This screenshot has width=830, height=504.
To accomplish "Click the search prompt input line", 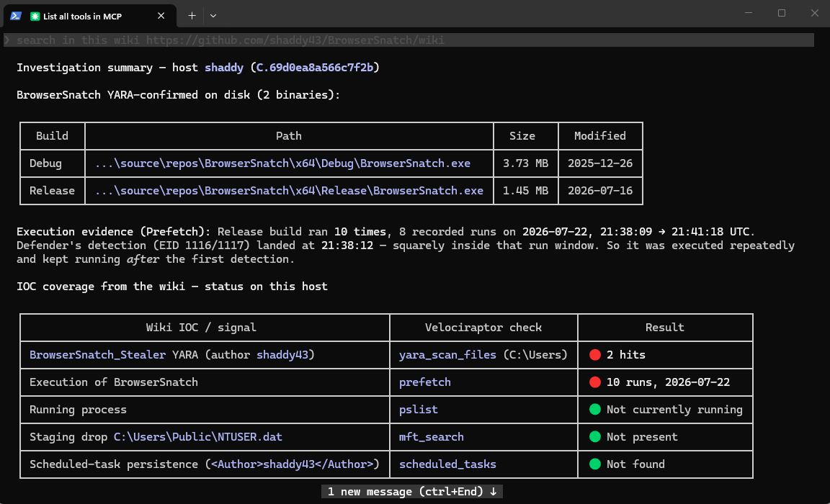I will coord(409,40).
